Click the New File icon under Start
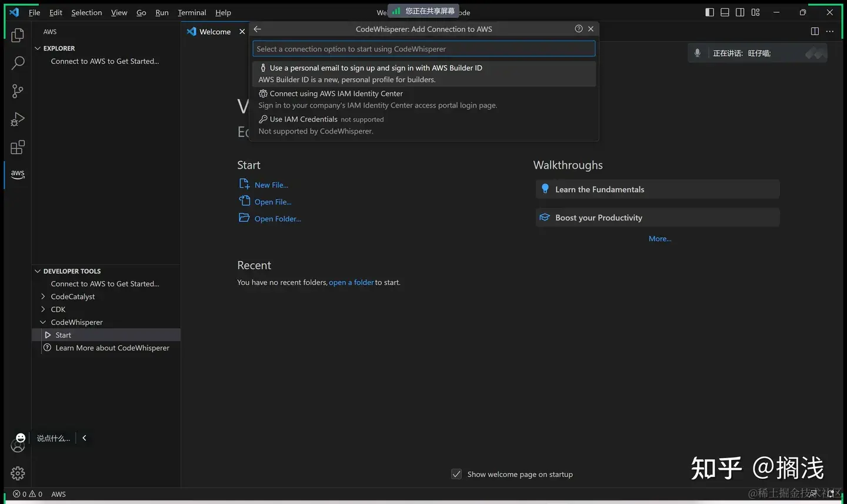The width and height of the screenshot is (847, 504). 244,184
